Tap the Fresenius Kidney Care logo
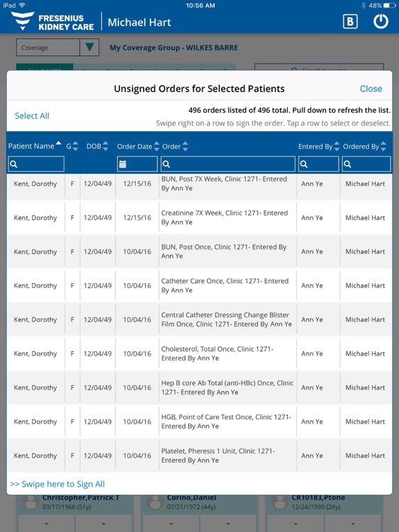The width and height of the screenshot is (399, 532). (52, 21)
